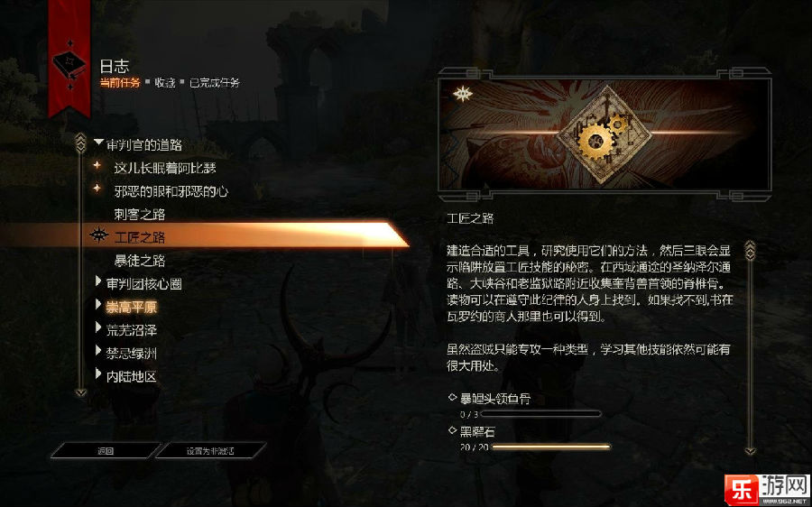Click the star marker beside 这儿长眠着阿比瑟
The width and height of the screenshot is (812, 507).
[x=97, y=166]
